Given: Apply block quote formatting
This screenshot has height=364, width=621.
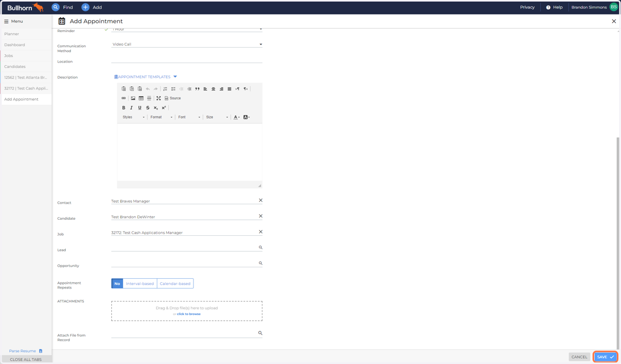Looking at the screenshot, I should [197, 89].
